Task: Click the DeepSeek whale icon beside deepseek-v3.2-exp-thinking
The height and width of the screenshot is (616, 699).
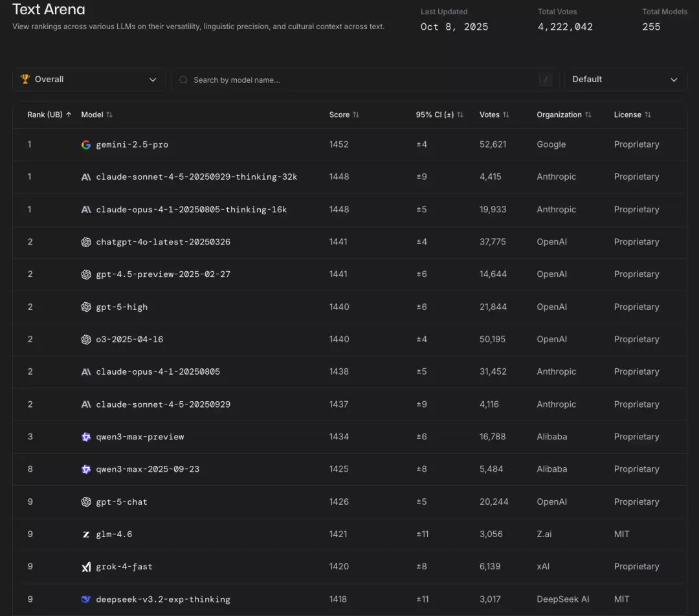Action: tap(86, 599)
